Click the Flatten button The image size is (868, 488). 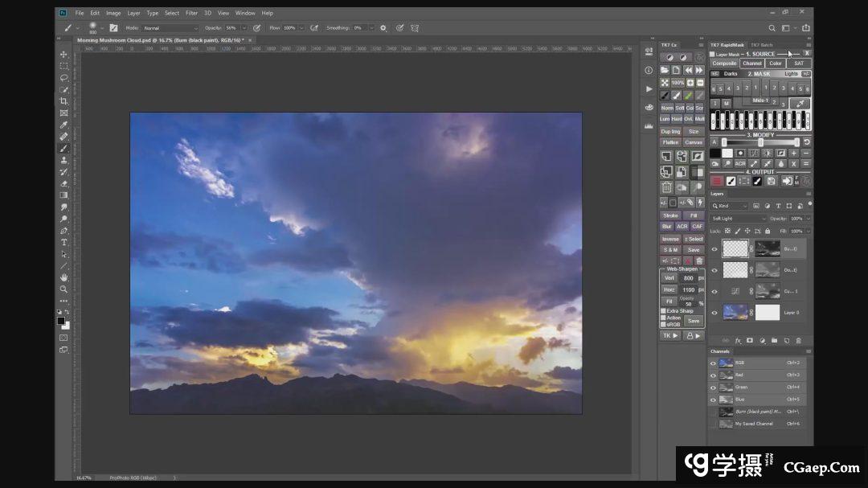point(669,142)
